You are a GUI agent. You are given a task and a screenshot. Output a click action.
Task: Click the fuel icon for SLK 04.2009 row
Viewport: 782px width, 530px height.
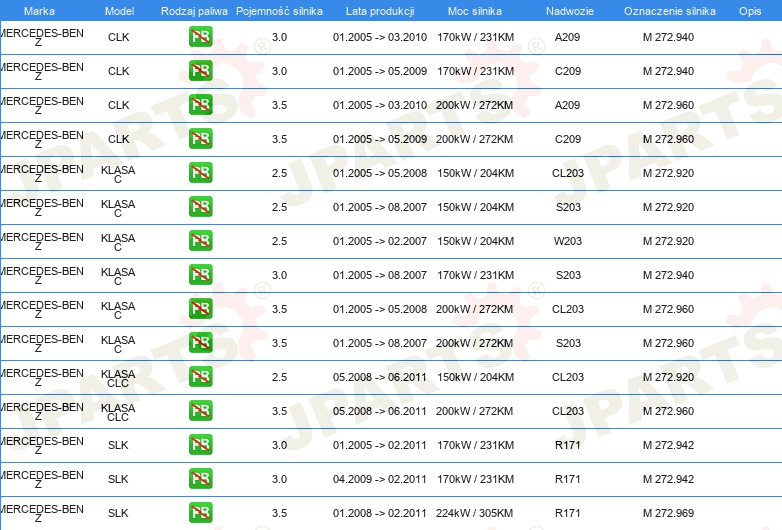[200, 479]
